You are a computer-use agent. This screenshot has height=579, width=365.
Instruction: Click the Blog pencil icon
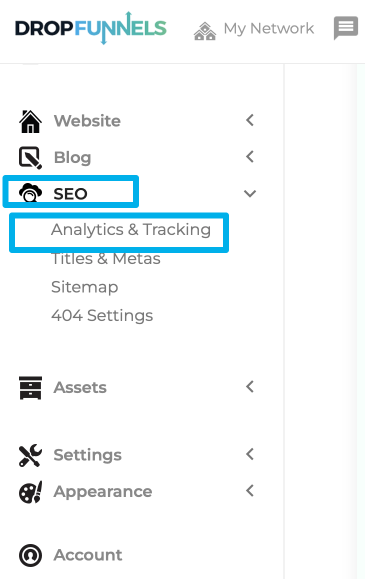tap(30, 158)
